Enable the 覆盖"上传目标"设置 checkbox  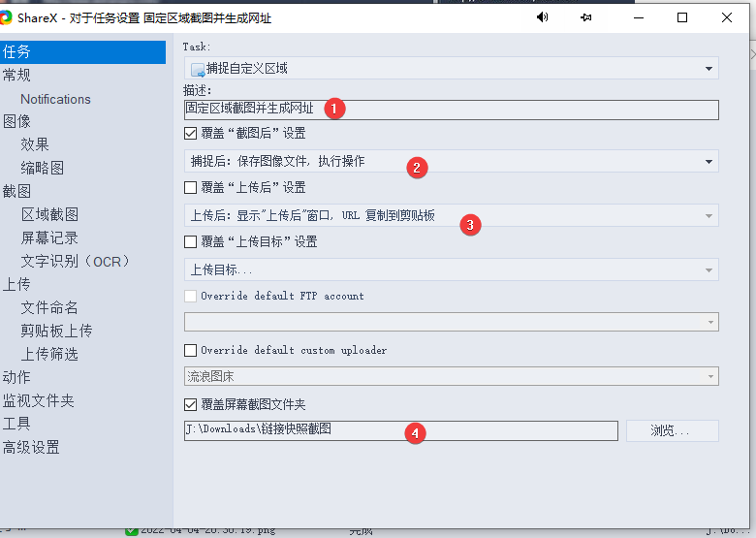(190, 241)
